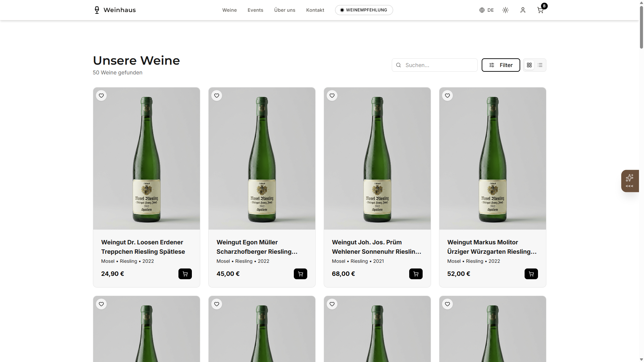Favorite the Dr. Loosen Riesling with heart icon
This screenshot has width=644, height=362.
[x=101, y=96]
